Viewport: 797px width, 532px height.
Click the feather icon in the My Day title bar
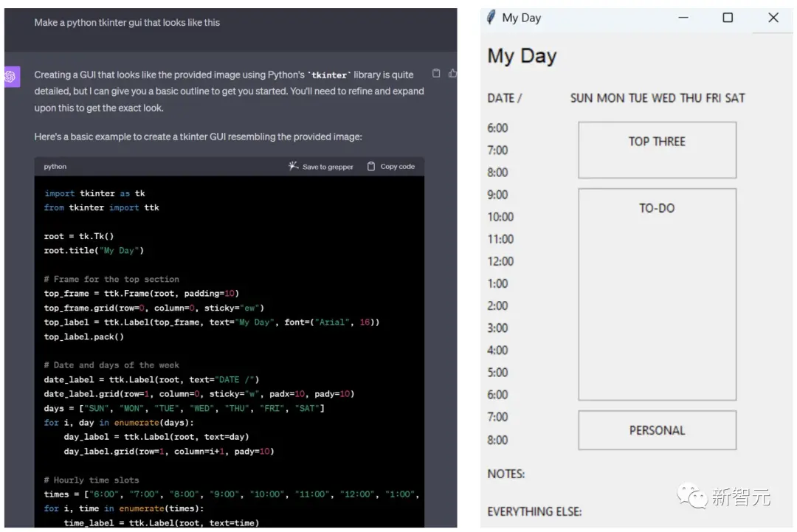click(491, 18)
